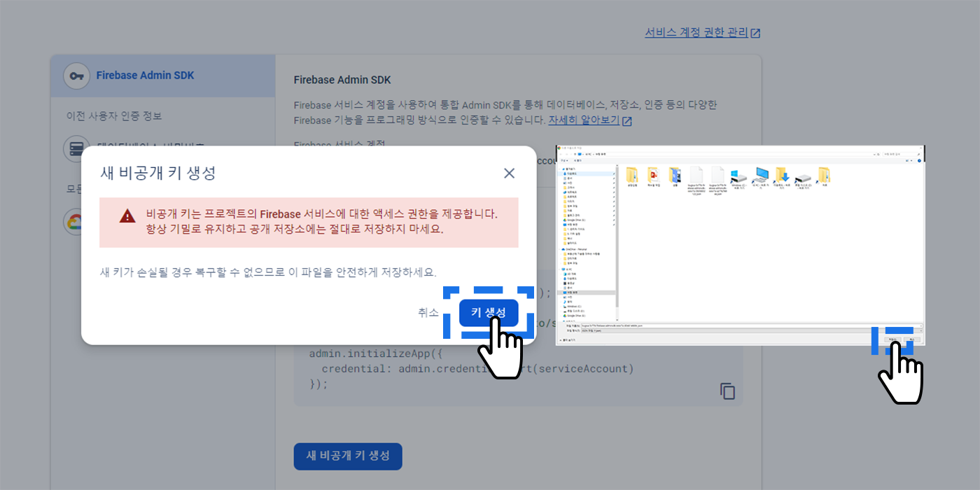Click the external-link icon next to 자세히 알아보기
980x490 pixels.
pos(627,121)
